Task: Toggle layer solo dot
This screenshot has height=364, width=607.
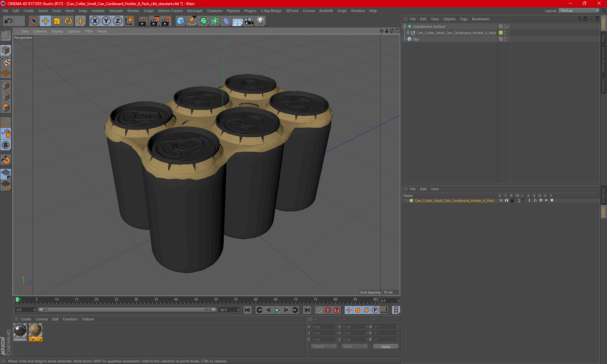Action: (501, 200)
